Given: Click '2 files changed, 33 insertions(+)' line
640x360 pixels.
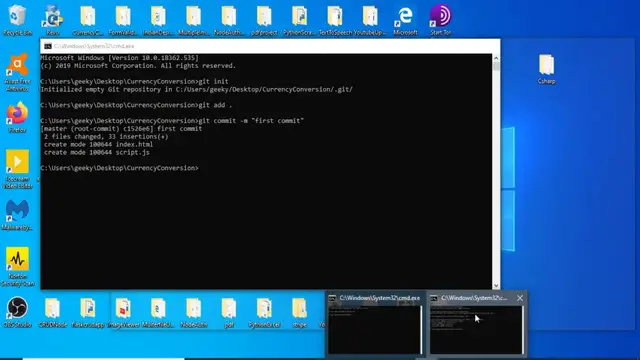Looking at the screenshot, I should pyautogui.click(x=106, y=137).
